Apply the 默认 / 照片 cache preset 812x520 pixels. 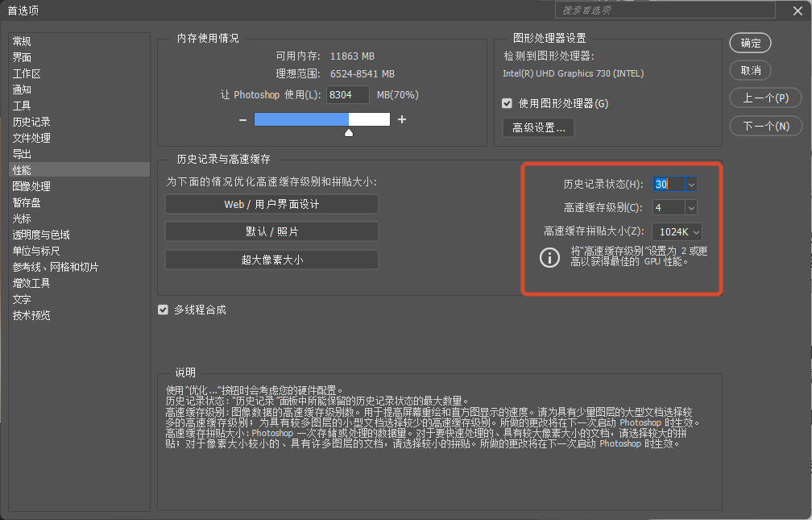coord(272,231)
